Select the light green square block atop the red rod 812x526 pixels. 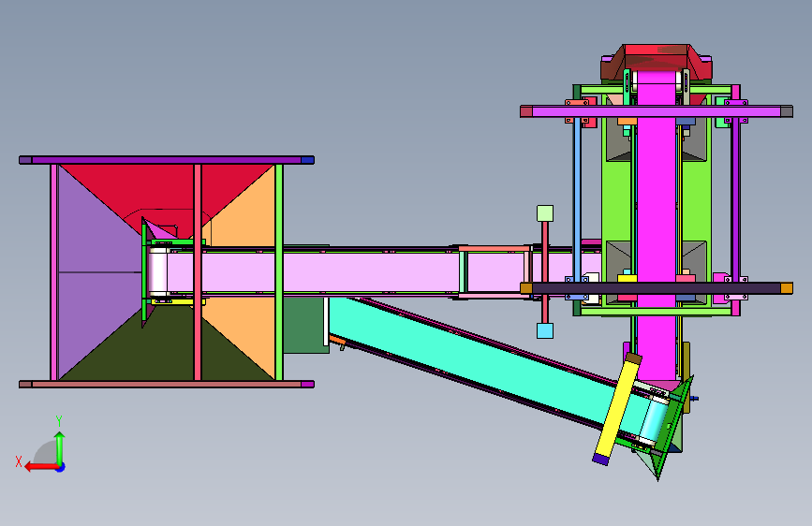pyautogui.click(x=545, y=213)
